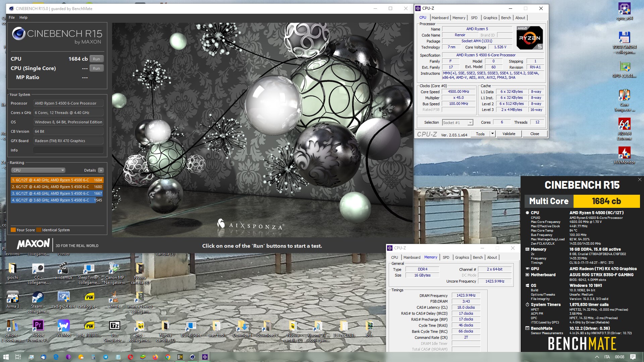Launch the Core Temp desktop icon
This screenshot has width=644, height=362.
pos(624,100)
